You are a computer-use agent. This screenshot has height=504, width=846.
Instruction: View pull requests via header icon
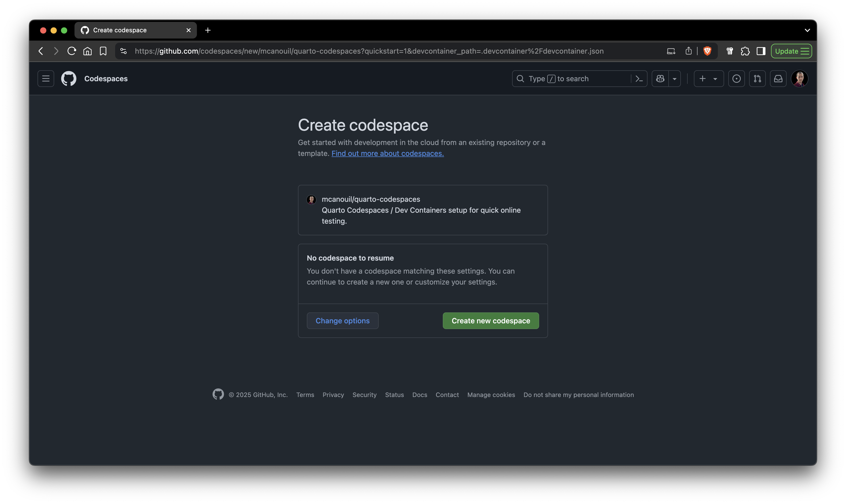(757, 78)
